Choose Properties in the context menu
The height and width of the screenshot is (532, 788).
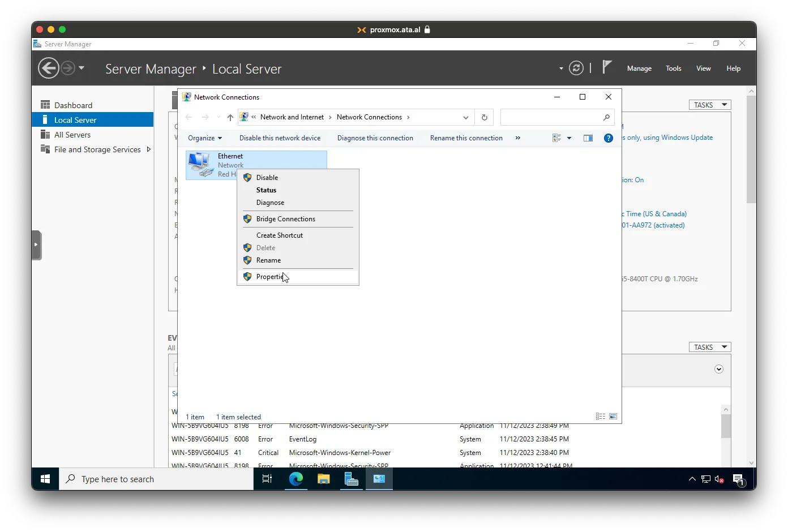pyautogui.click(x=298, y=277)
